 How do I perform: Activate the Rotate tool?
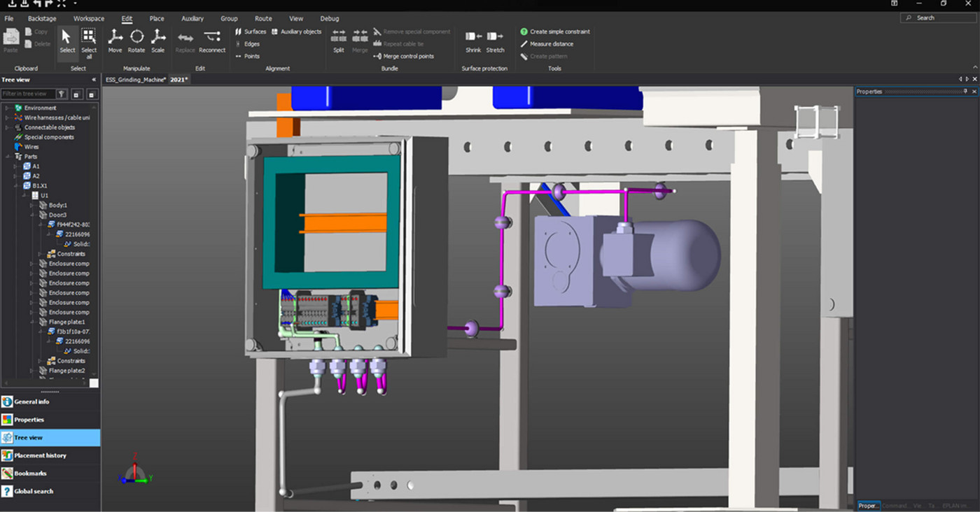pyautogui.click(x=136, y=40)
